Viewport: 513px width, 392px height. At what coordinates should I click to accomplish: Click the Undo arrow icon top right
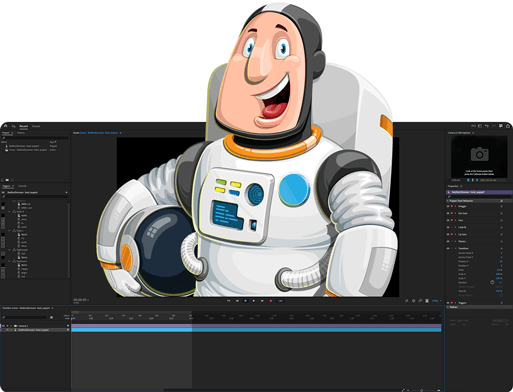[x=487, y=126]
